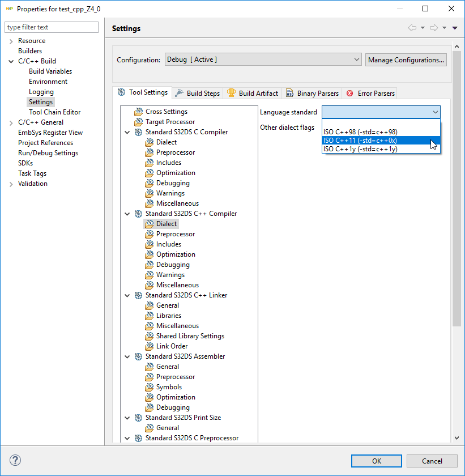Collapse Standard S32DS C Compiler node
465x476 pixels.
pos(127,133)
